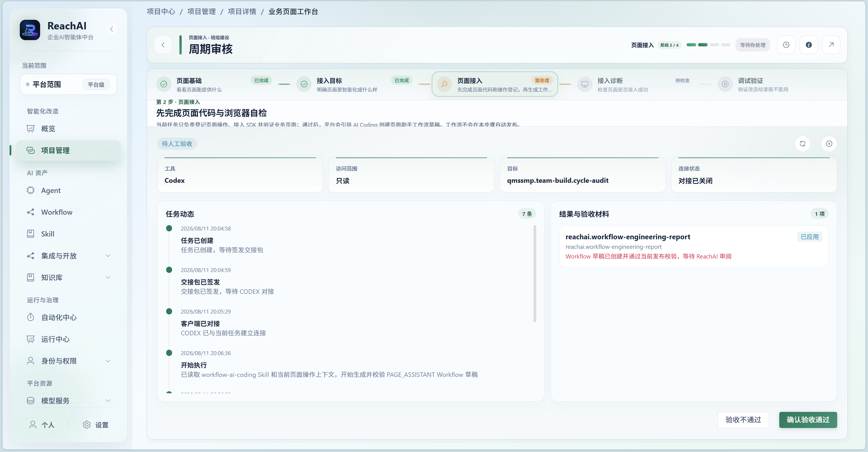Show details with the info icon
This screenshot has width=868, height=452.
click(809, 45)
